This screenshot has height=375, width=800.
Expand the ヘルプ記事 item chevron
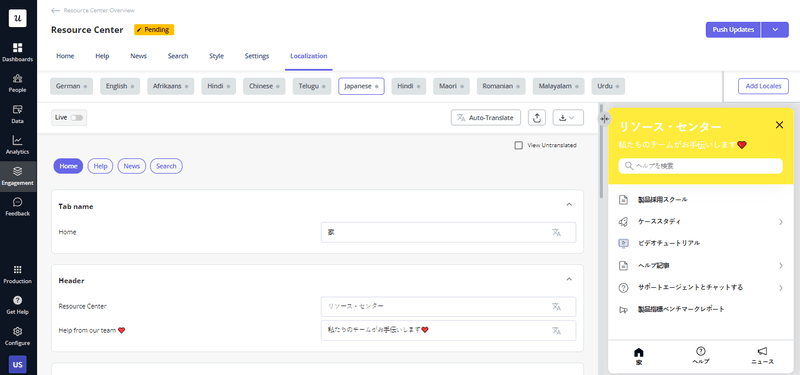pos(781,265)
